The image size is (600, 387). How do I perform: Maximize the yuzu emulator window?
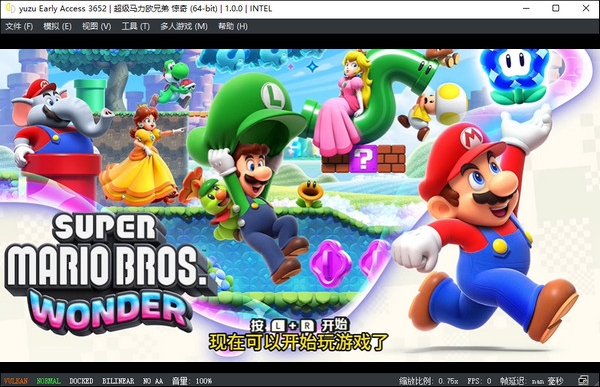tap(556, 8)
